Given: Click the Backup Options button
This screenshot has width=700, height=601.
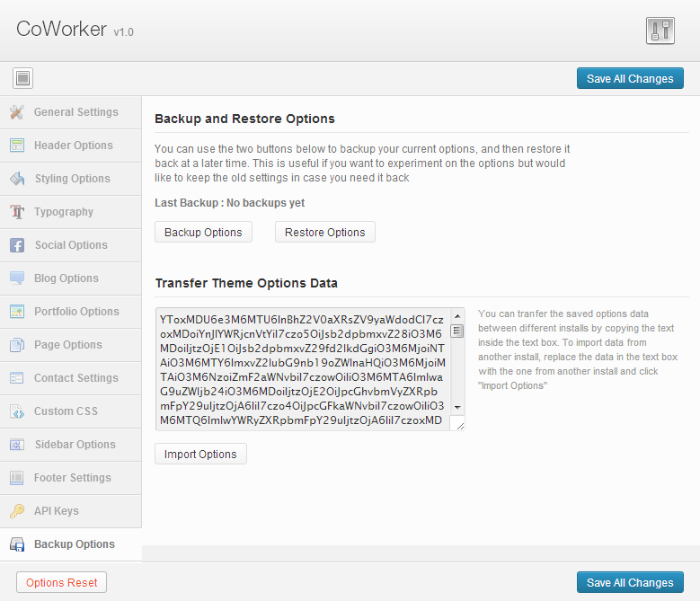Looking at the screenshot, I should tap(203, 232).
